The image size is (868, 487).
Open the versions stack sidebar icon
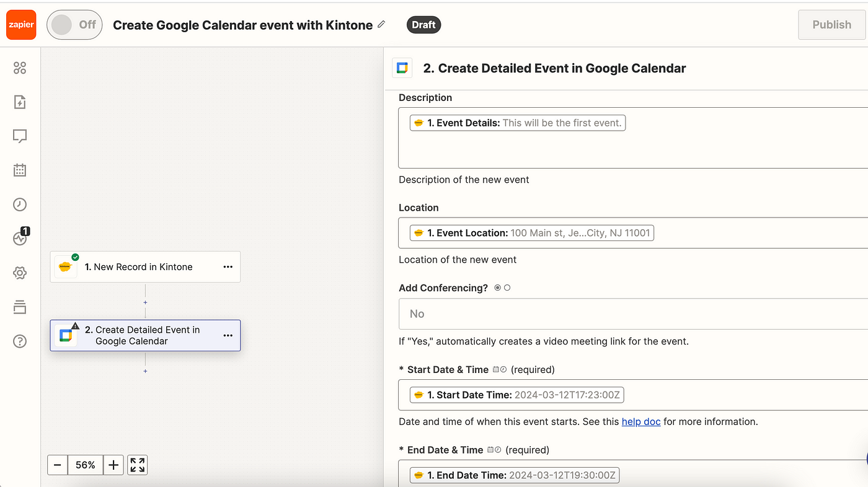[20, 307]
